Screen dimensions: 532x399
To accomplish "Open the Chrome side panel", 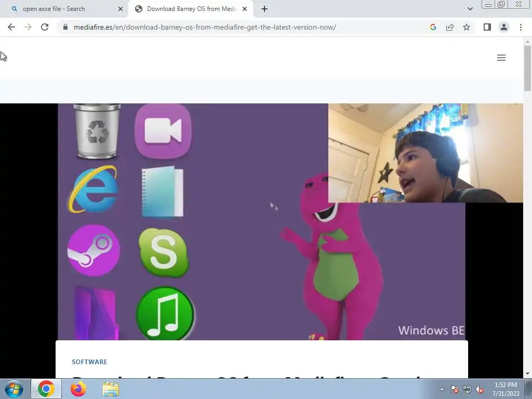I will 487,27.
